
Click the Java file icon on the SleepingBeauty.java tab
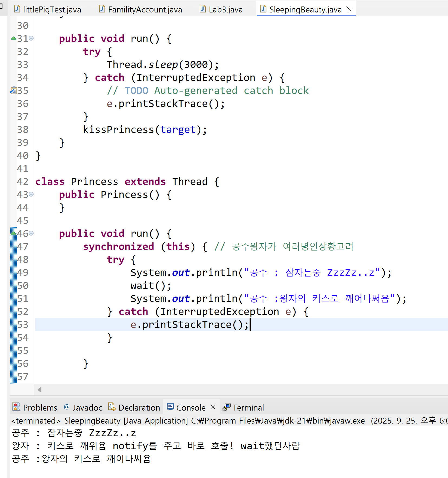pyautogui.click(x=263, y=9)
